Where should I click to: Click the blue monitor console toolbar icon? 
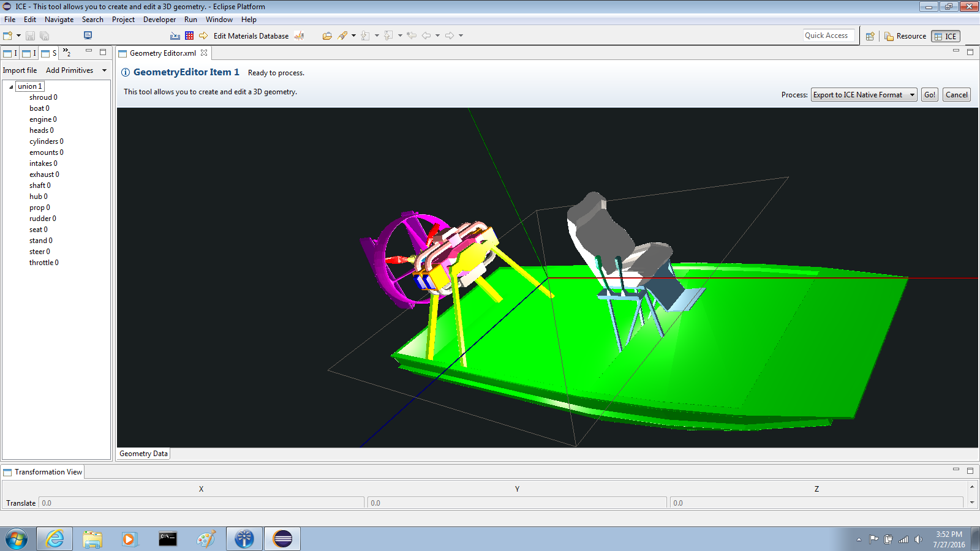pos(88,36)
